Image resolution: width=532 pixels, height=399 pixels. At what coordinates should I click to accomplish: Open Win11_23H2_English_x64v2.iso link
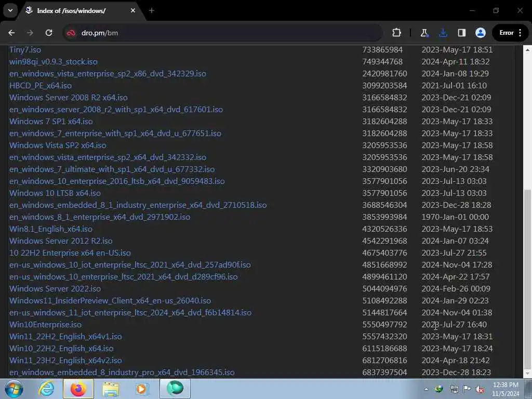[65, 361]
